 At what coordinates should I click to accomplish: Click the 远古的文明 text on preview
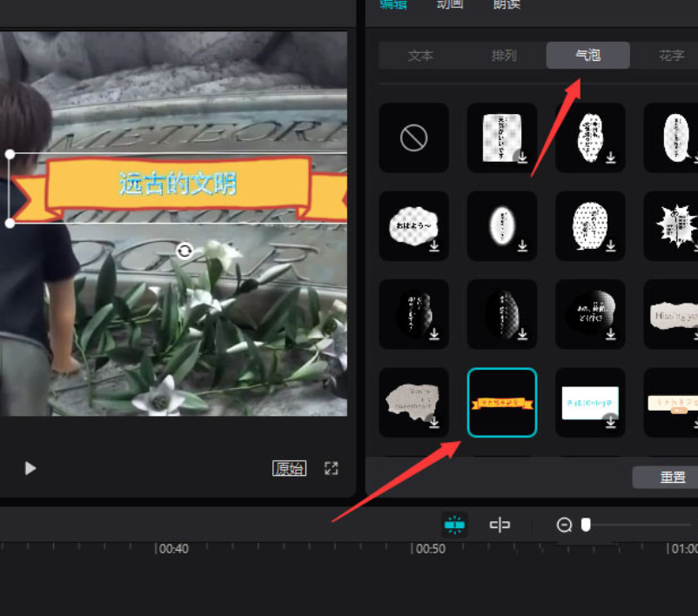[x=178, y=184]
